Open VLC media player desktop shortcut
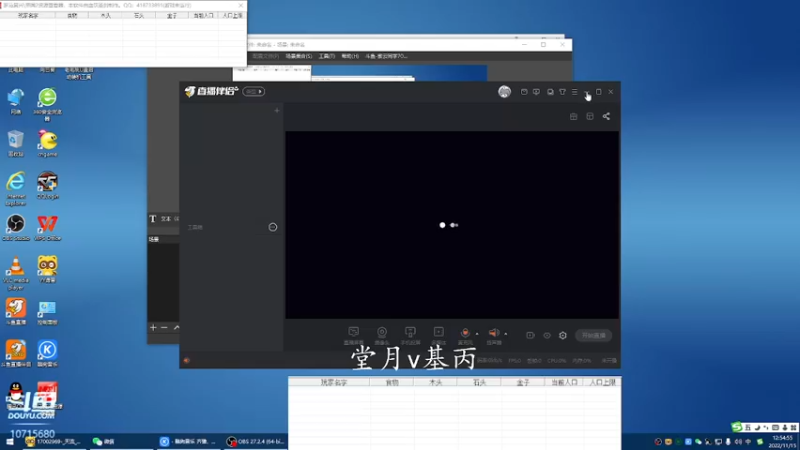Image resolution: width=800 pixels, height=450 pixels. click(16, 273)
